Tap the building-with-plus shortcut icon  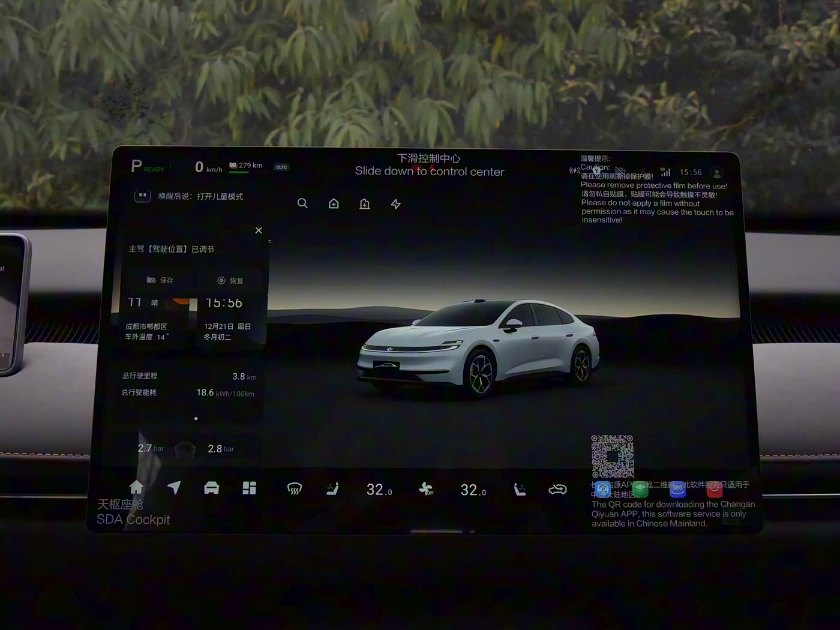pos(365,204)
